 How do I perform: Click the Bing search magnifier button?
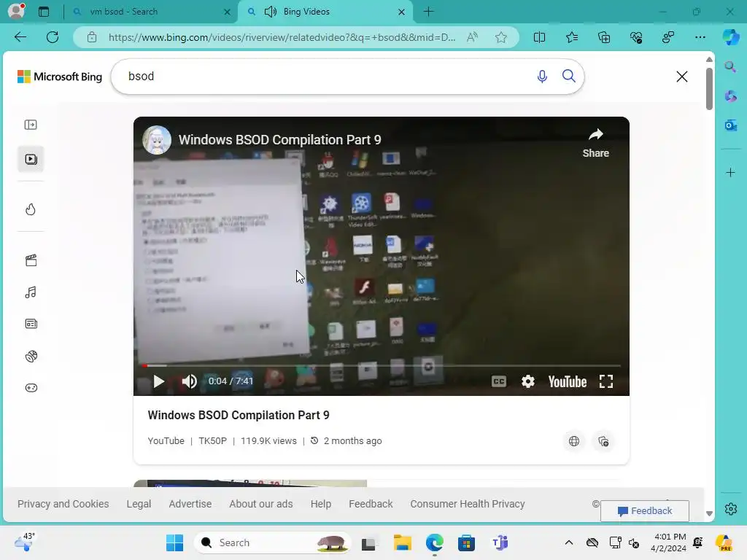click(x=568, y=76)
